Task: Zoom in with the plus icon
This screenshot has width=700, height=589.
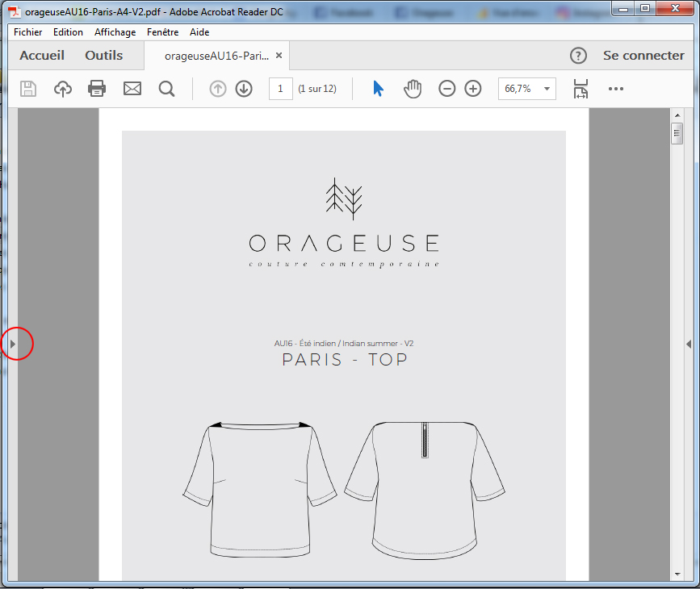Action: coord(473,89)
